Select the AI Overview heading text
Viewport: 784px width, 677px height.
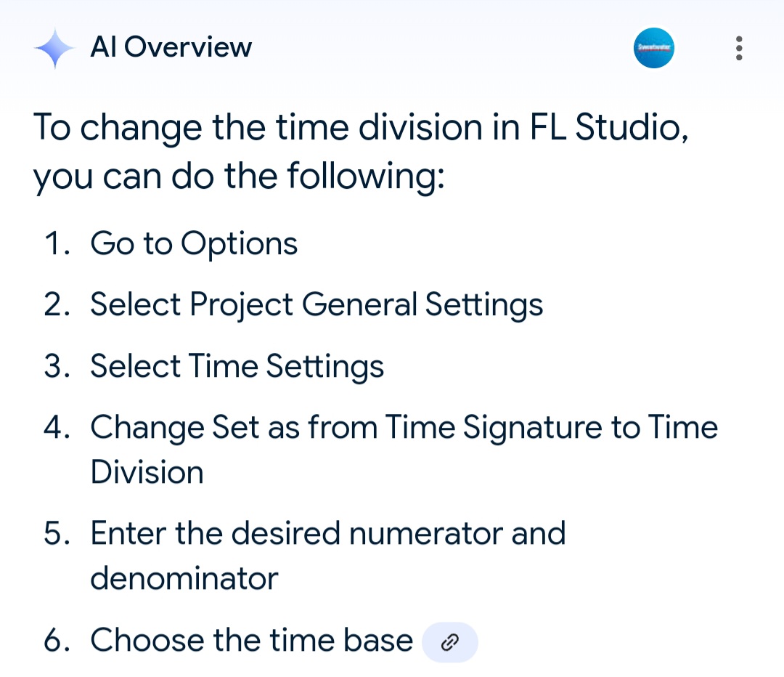171,47
